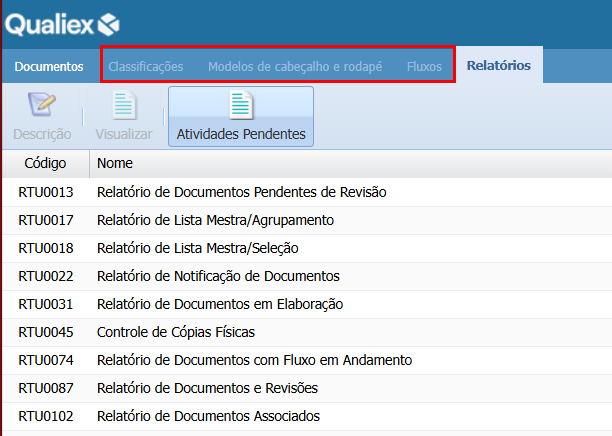Open Atividades Pendentes report button

240,116
